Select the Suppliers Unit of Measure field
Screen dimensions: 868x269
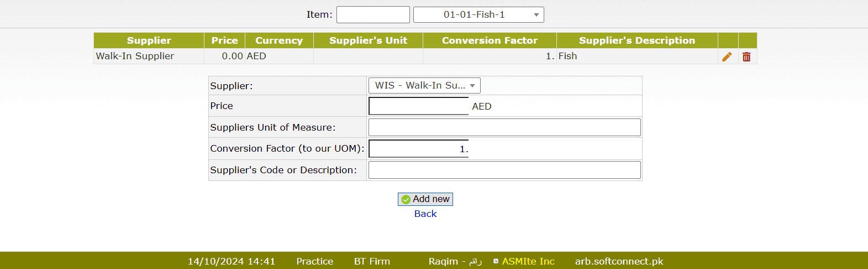[x=504, y=127]
